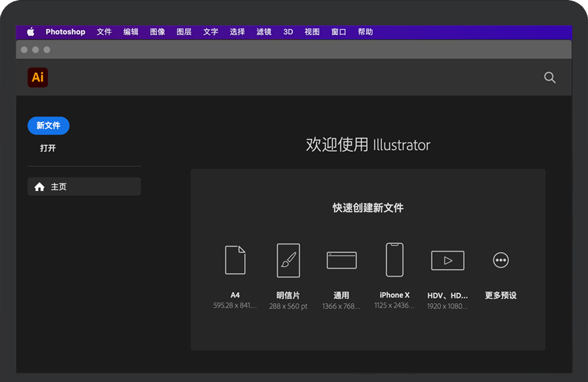Open the 帮助 help menu
588x382 pixels.
tap(365, 32)
